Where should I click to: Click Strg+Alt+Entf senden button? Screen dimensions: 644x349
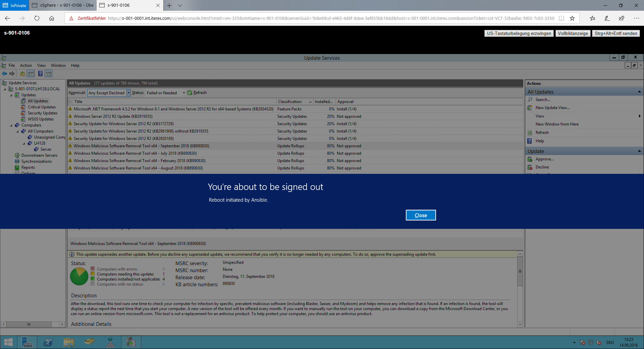616,34
